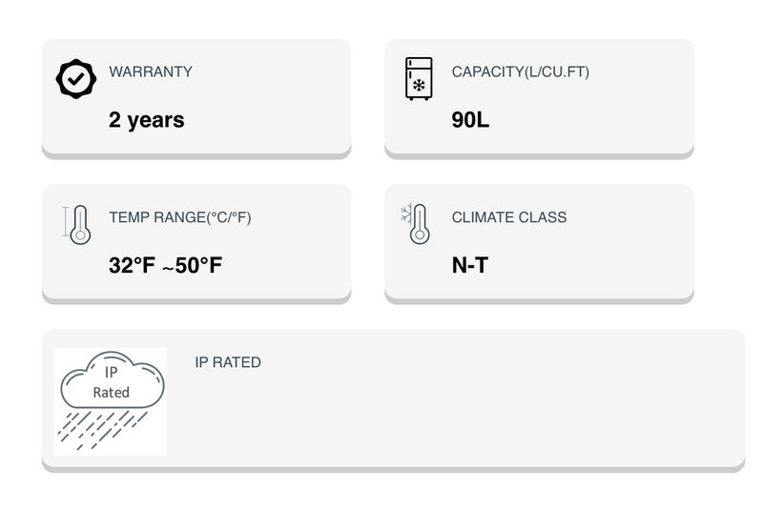Select the WARRANTY label
The image size is (763, 532).
(x=151, y=72)
